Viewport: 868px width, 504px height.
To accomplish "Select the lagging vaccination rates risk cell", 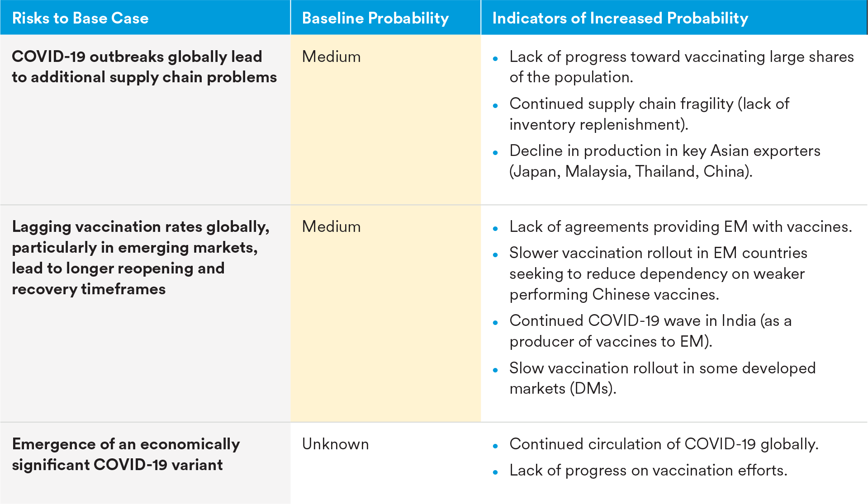I will pos(140,258).
